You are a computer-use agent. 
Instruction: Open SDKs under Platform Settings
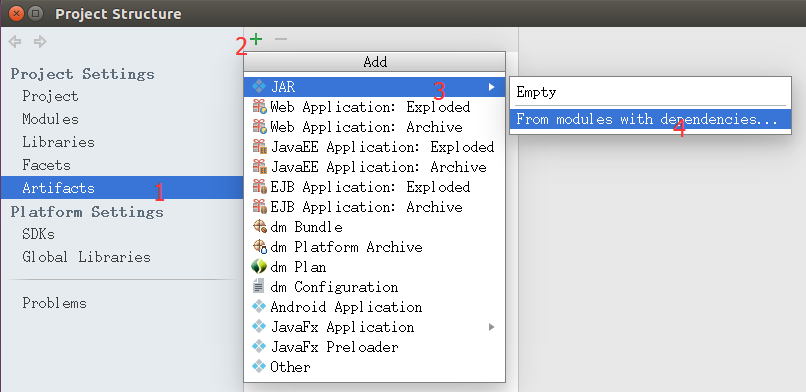click(x=122, y=234)
